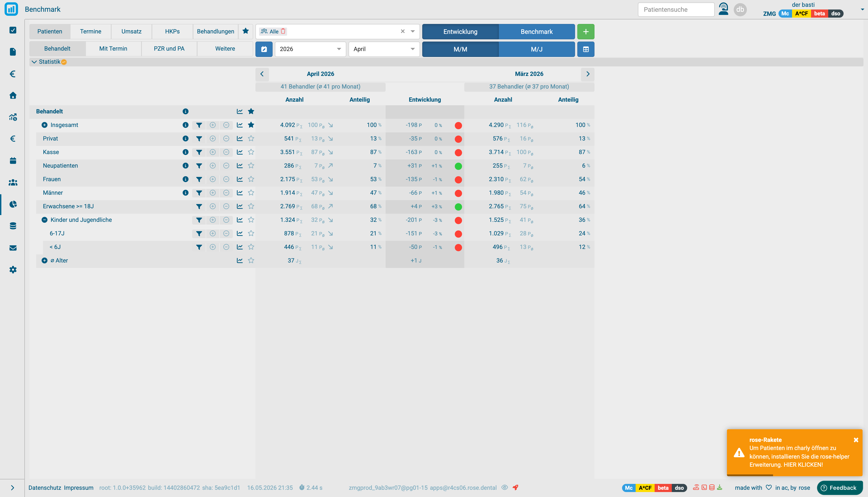
Task: Click the green status dot in the Erwachsene row
Action: pyautogui.click(x=458, y=207)
